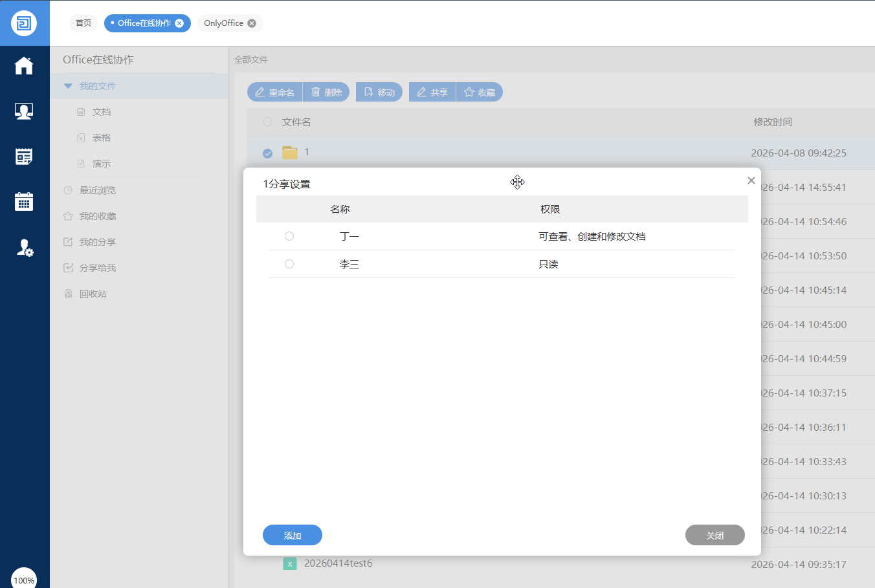The image size is (875, 588).
Task: Close the 分享设置 dialog with the X
Action: pyautogui.click(x=751, y=180)
